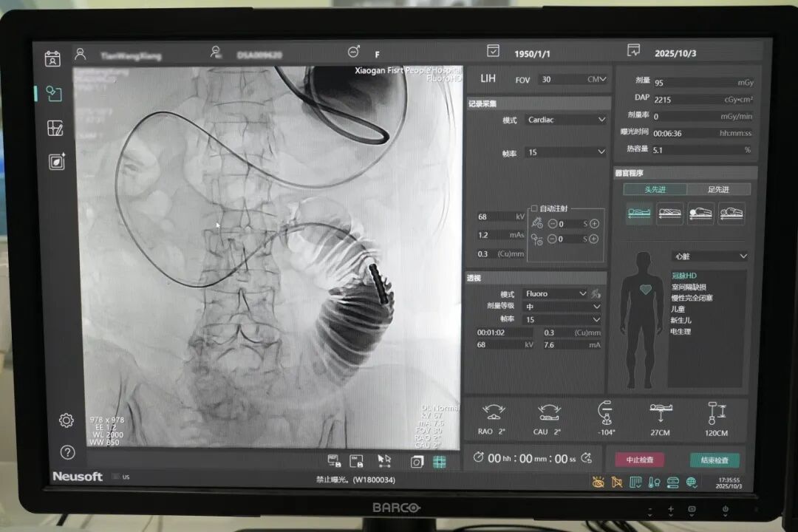The height and width of the screenshot is (532, 798).
Task: Select the 头先进 orientation toggle
Action: pos(655,190)
